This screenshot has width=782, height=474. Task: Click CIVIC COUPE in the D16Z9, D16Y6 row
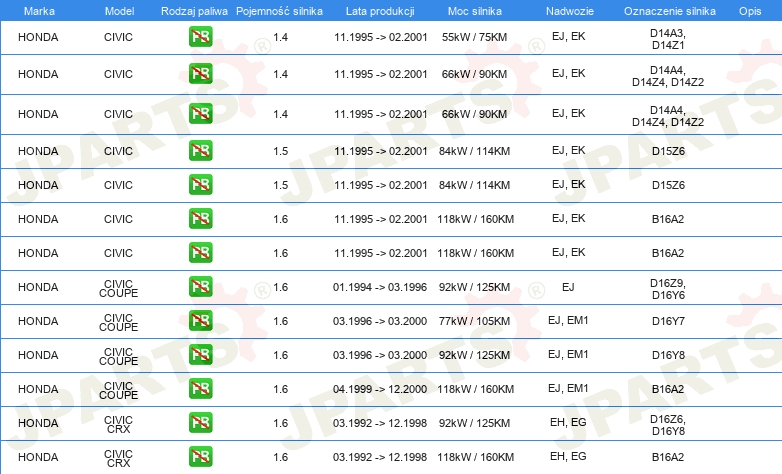pos(118,288)
